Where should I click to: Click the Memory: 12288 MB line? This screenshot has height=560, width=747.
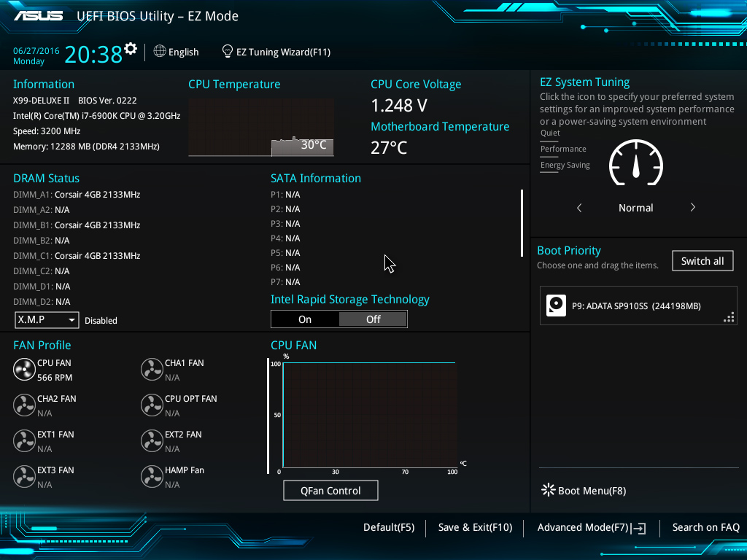(x=86, y=146)
